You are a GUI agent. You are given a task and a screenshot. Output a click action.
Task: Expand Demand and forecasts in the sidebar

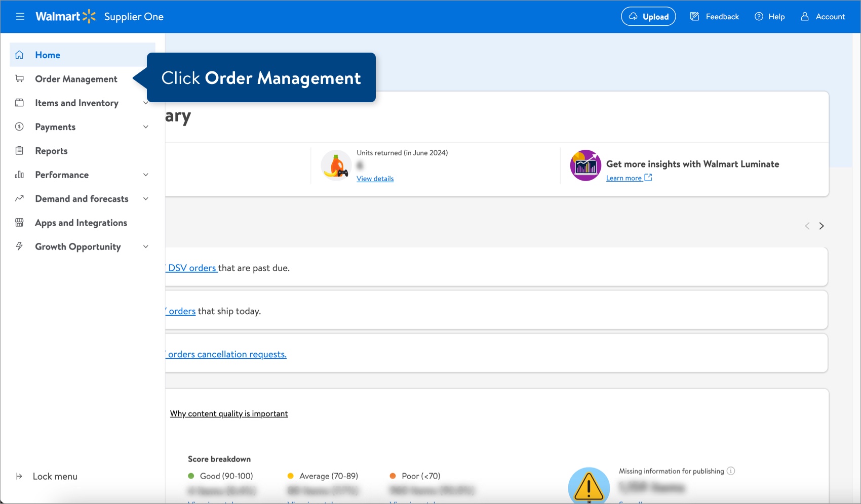[x=145, y=198]
